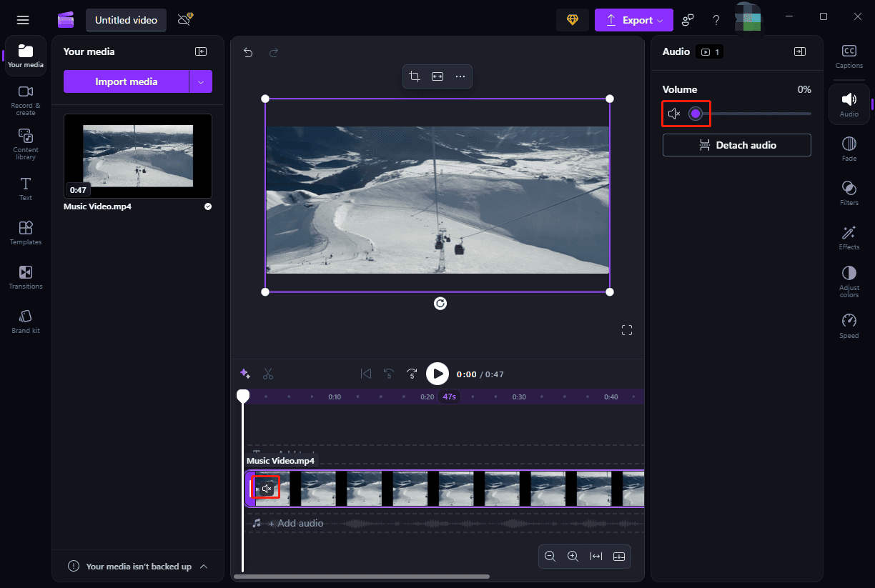Viewport: 875px width, 588px height.
Task: Click the Detach audio button
Action: click(x=736, y=145)
